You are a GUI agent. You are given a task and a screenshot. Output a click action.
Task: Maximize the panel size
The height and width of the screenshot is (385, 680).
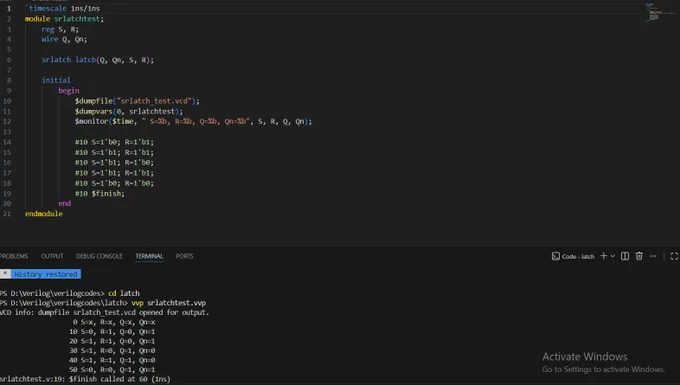(x=674, y=256)
